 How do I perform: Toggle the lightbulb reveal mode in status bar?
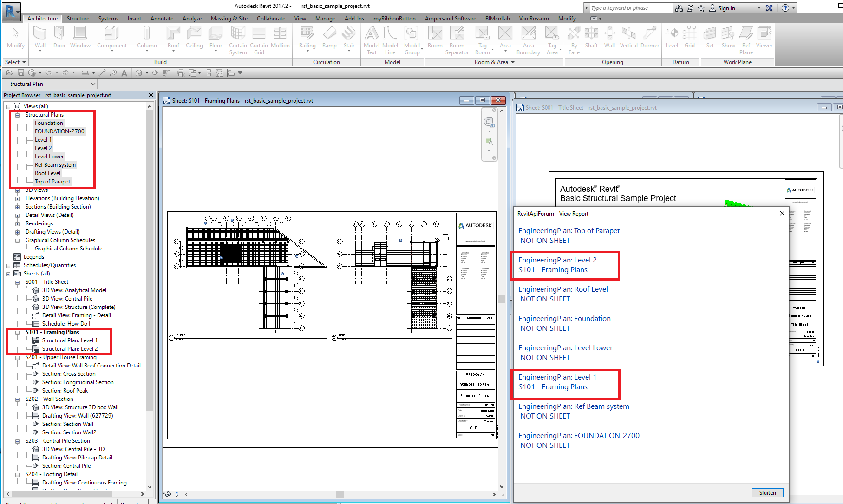[176, 494]
